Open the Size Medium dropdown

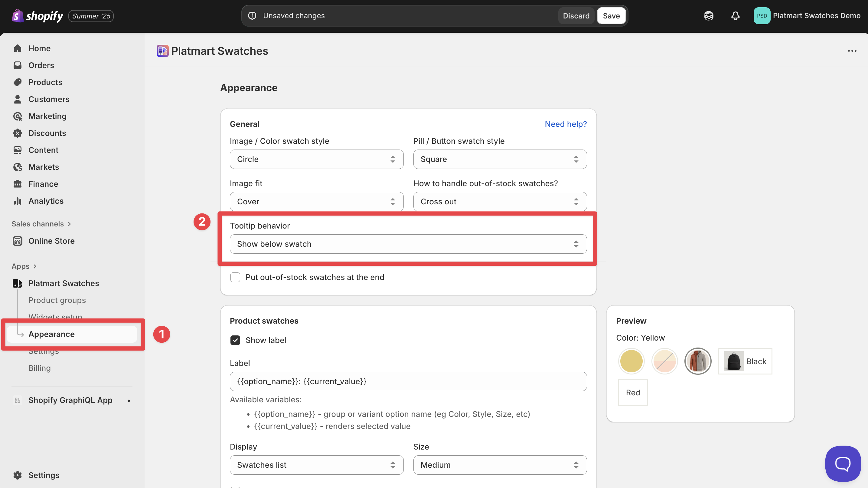pyautogui.click(x=500, y=465)
